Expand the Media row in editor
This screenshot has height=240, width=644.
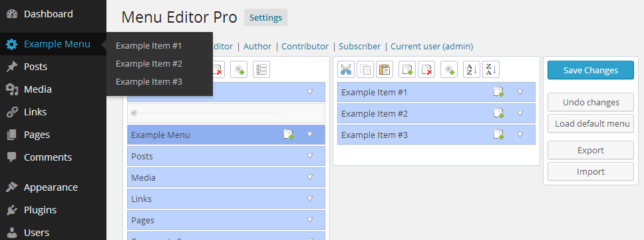tap(310, 177)
